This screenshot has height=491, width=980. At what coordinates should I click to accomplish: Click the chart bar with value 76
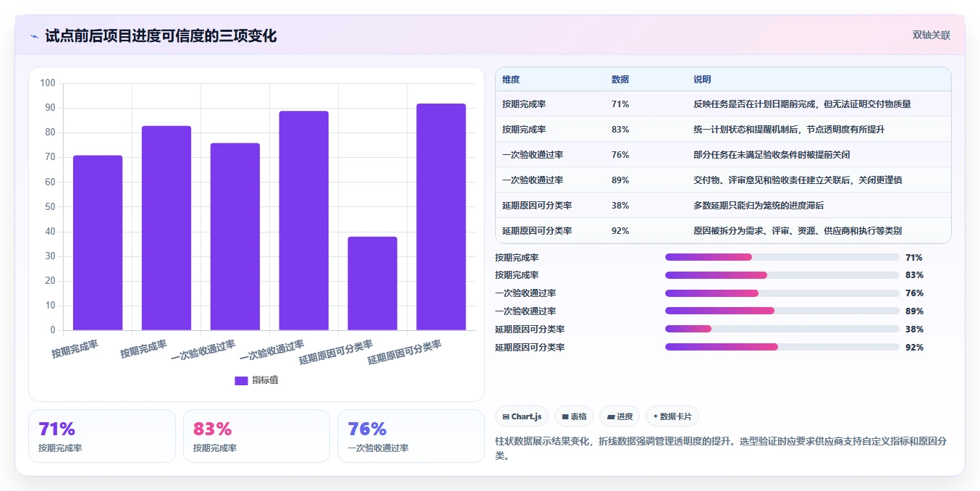point(235,237)
